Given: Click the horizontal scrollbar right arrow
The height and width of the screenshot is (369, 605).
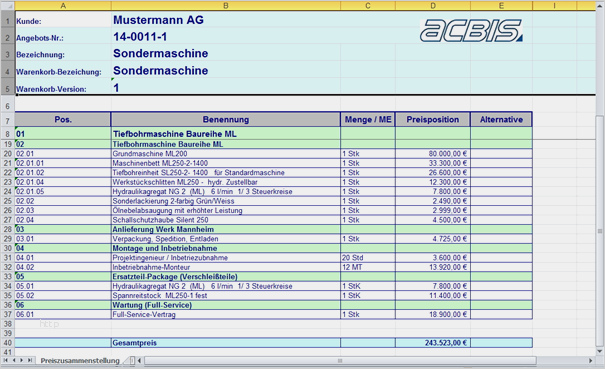Looking at the screenshot, I should coord(590,361).
